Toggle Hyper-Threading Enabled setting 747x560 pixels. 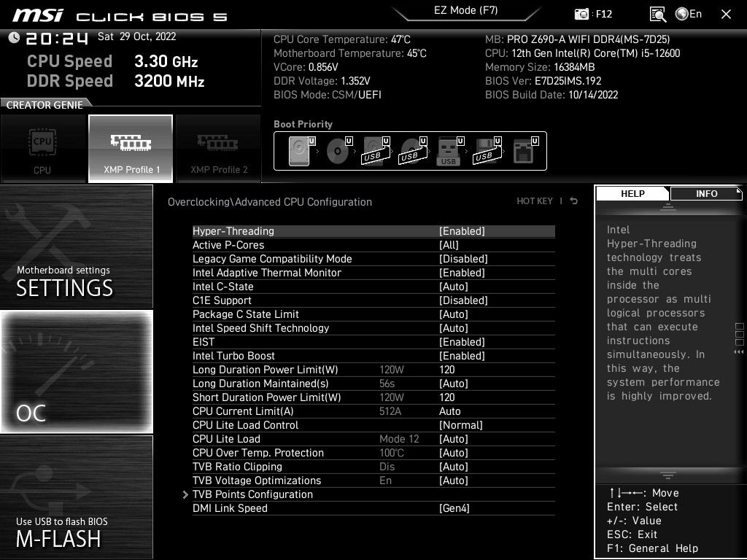(x=373, y=231)
